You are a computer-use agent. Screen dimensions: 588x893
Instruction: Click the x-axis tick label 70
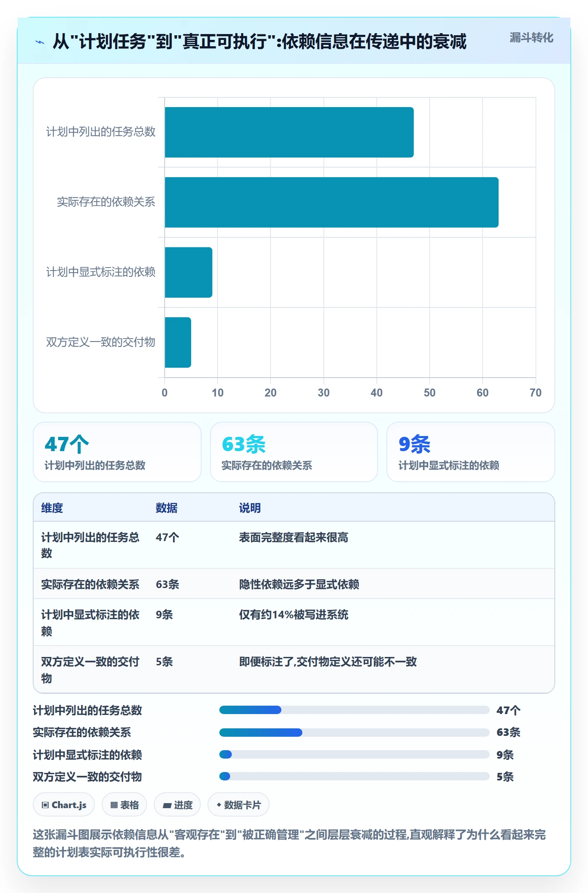pyautogui.click(x=535, y=393)
